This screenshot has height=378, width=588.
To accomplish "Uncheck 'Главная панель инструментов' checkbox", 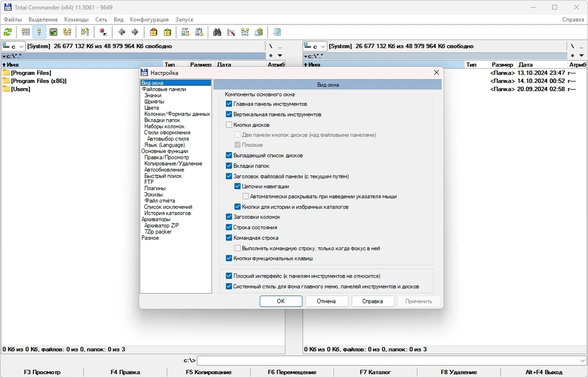I will point(229,104).
